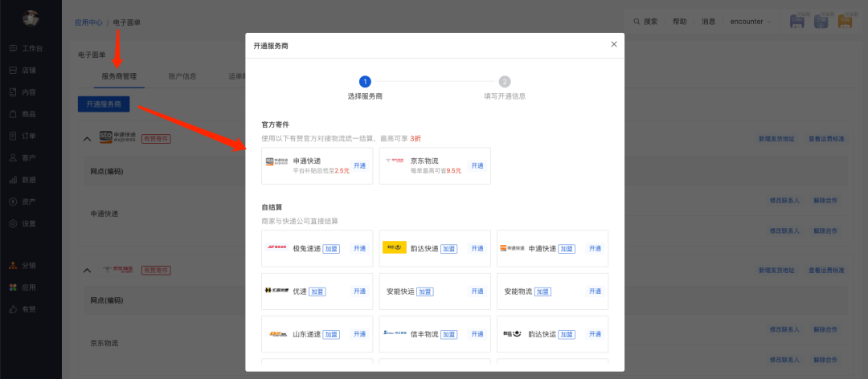This screenshot has width=868, height=379.
Task: Click 开通 for 极兔速递
Action: coord(360,248)
